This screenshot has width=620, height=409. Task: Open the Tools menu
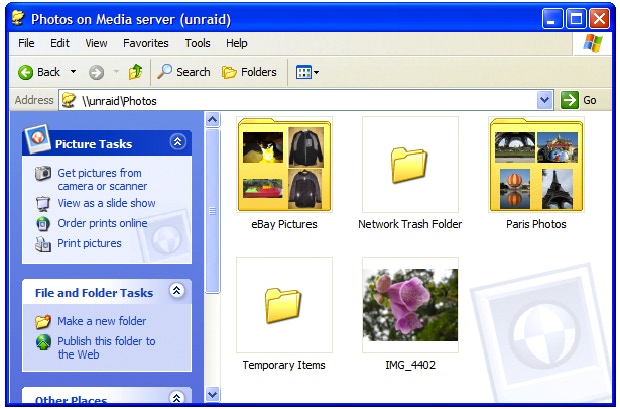tap(198, 43)
